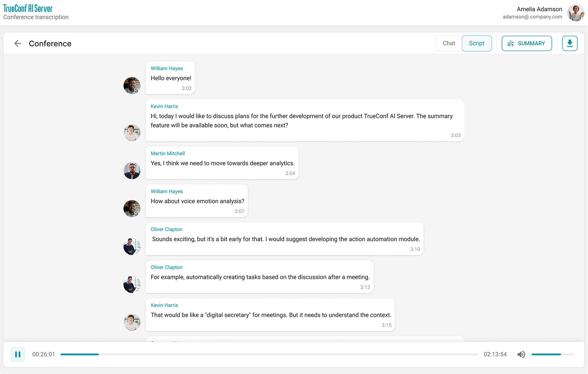The image size is (588, 374).
Task: Select the 'voice emotion analysis' message
Action: pos(197,201)
